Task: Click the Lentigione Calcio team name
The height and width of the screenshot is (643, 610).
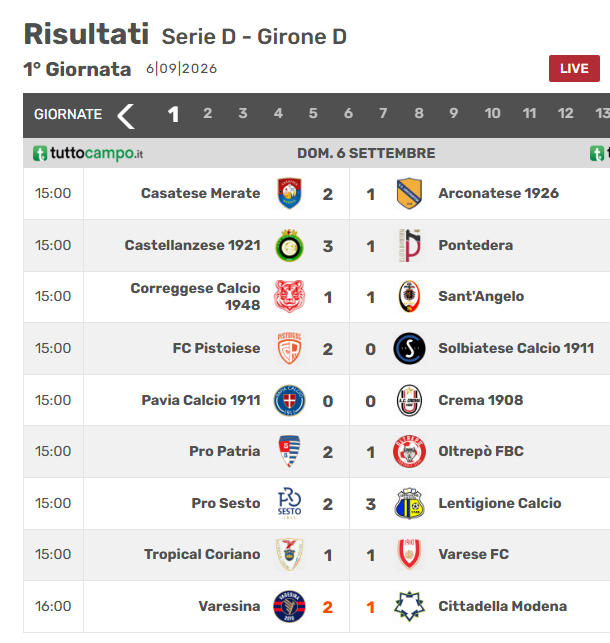Action: [x=500, y=503]
